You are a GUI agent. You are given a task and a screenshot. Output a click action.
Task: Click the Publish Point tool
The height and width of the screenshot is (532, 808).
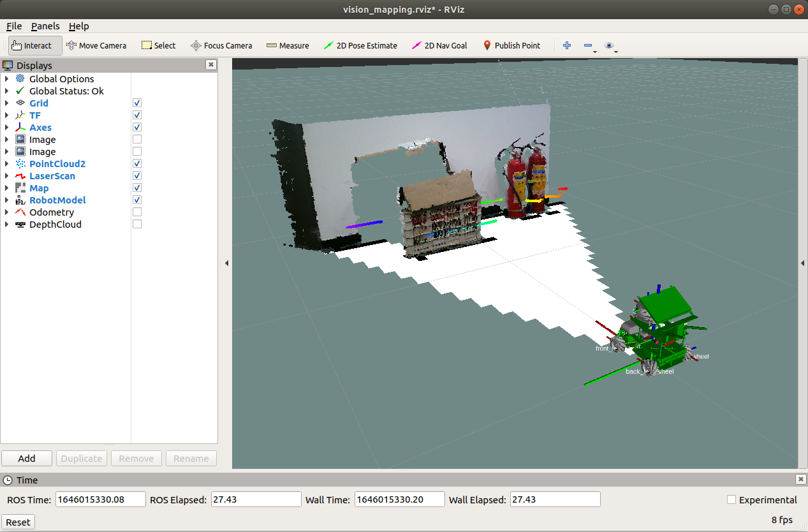511,46
